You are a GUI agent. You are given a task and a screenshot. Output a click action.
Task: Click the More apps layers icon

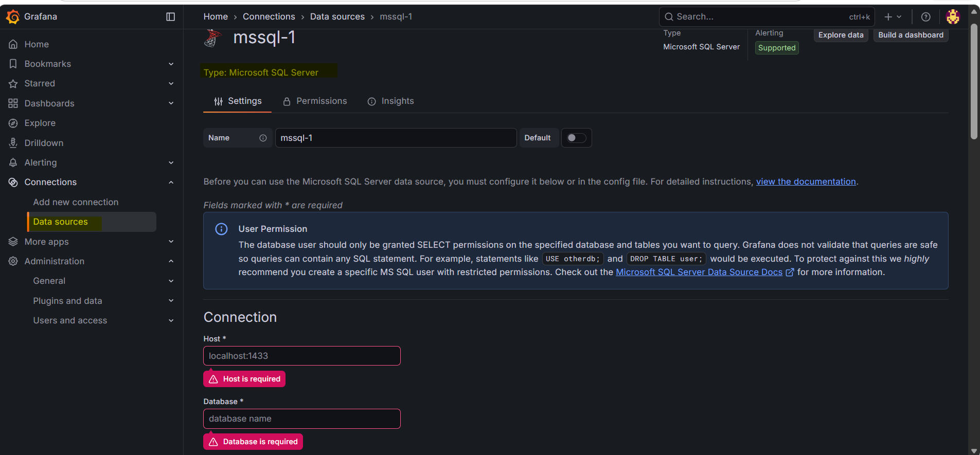pos(13,242)
